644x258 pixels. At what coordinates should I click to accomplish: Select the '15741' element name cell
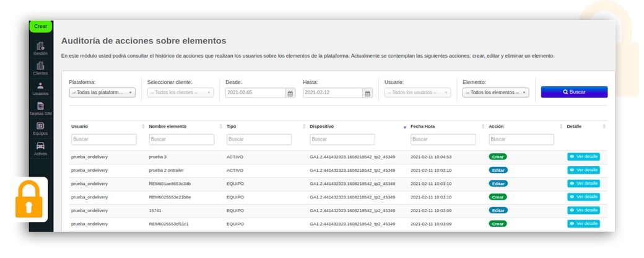click(154, 210)
